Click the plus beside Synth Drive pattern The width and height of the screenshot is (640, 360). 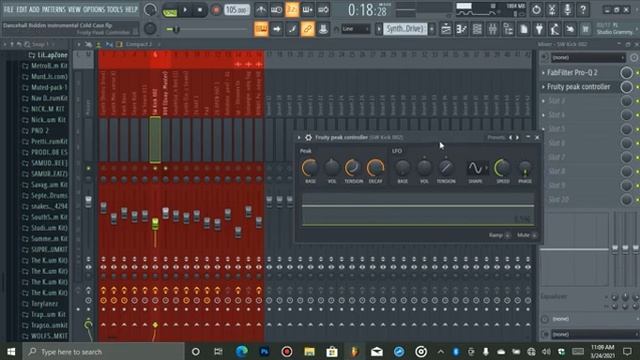click(x=431, y=29)
